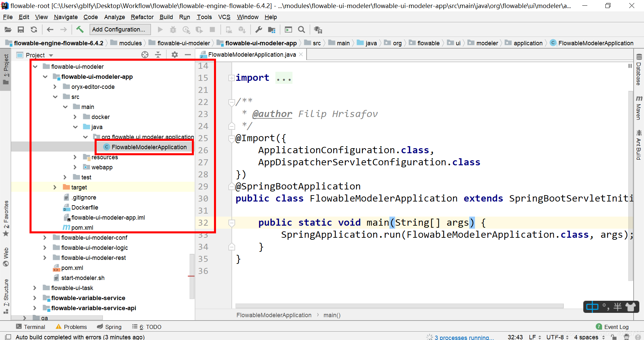The width and height of the screenshot is (644, 340).
Task: Fold the main method in gutter
Action: click(231, 223)
